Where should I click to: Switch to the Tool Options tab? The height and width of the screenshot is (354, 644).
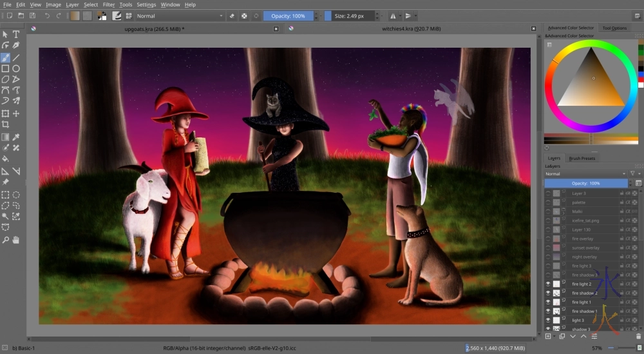point(614,28)
